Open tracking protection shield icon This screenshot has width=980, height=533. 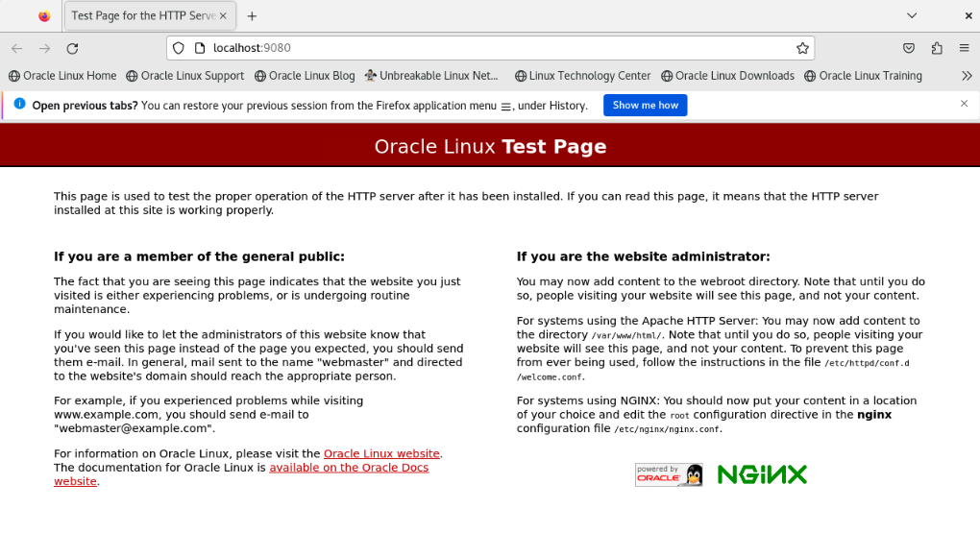click(x=178, y=48)
